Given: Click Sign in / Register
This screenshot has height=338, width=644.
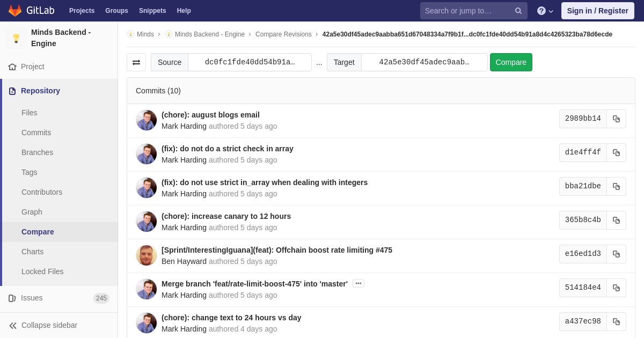Looking at the screenshot, I should click(597, 11).
